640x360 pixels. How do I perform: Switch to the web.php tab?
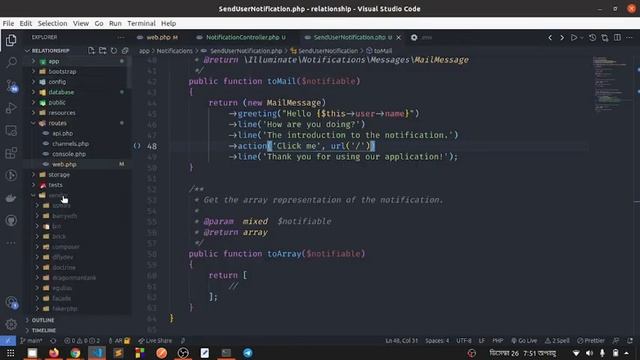pos(158,38)
